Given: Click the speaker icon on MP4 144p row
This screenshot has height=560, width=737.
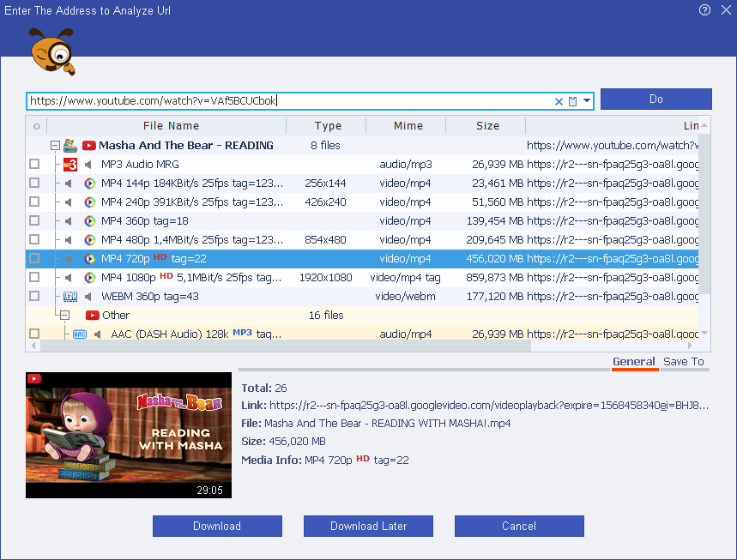Looking at the screenshot, I should pyautogui.click(x=69, y=183).
